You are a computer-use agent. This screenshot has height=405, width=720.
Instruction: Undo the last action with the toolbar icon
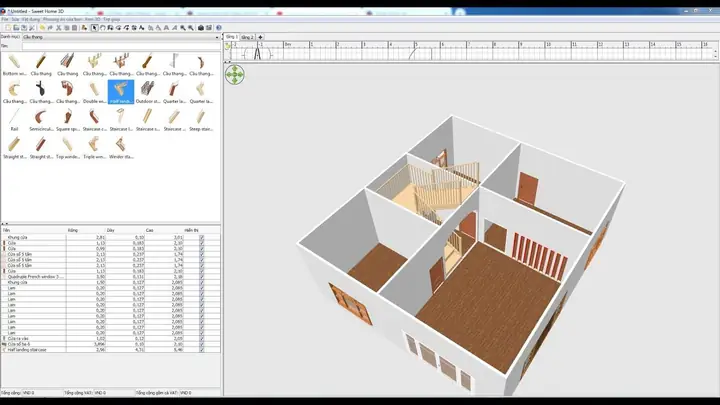coord(42,28)
